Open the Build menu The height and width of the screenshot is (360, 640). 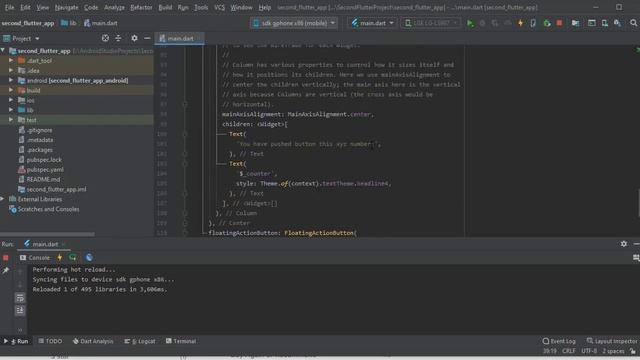[x=165, y=7]
